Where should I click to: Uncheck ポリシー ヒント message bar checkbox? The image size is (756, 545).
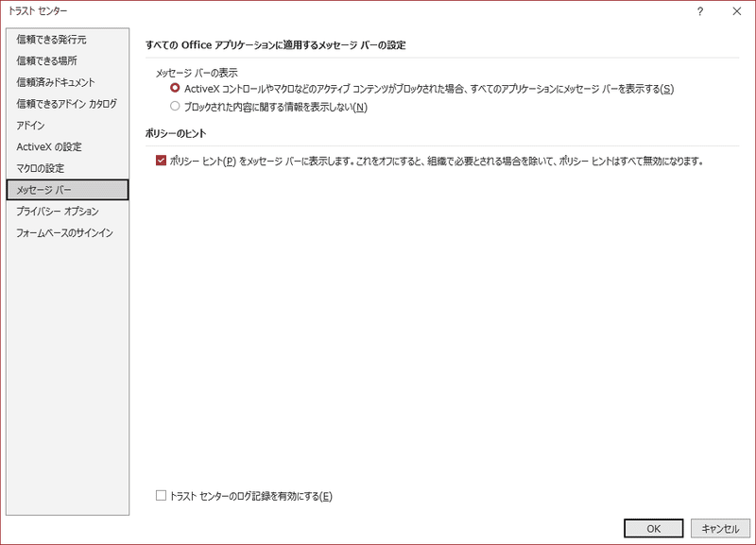coord(161,161)
